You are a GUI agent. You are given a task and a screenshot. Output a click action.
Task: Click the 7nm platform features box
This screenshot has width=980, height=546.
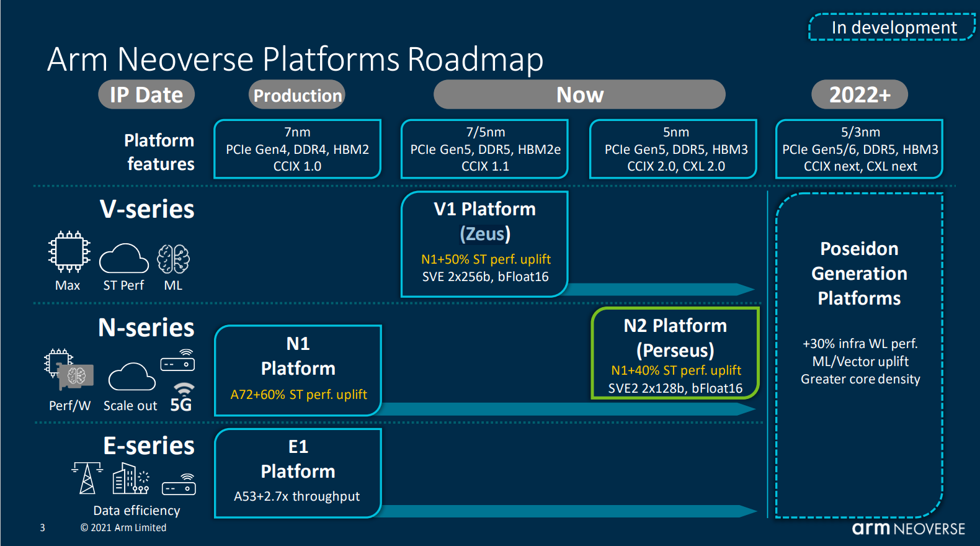point(298,149)
